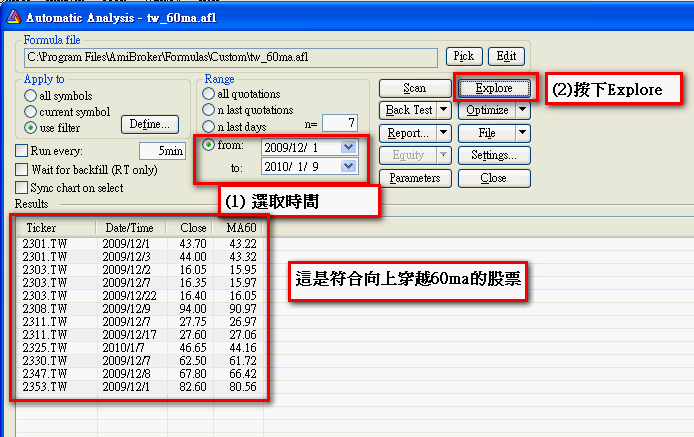Select the 2303.TW row dated 2009/12/22
Viewport: 694px width, 437px height.
pos(140,295)
